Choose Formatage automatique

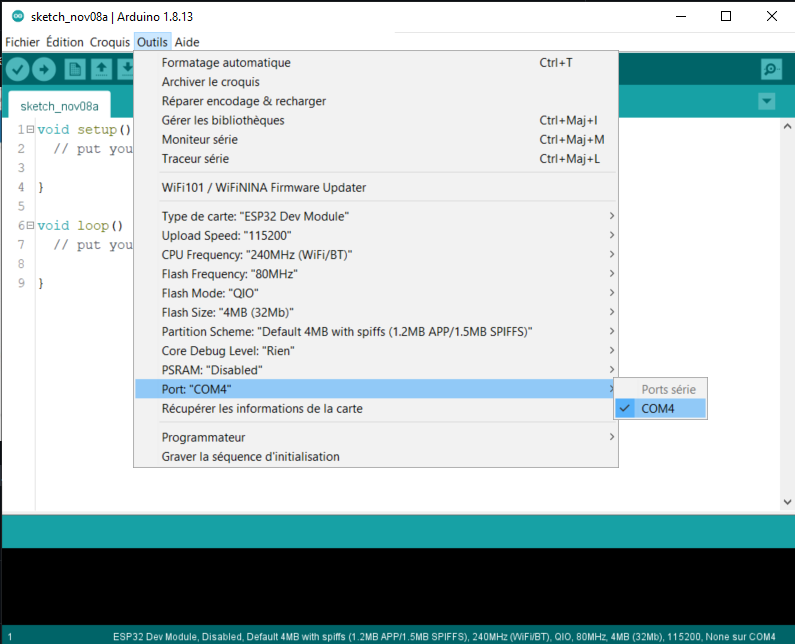point(376,62)
